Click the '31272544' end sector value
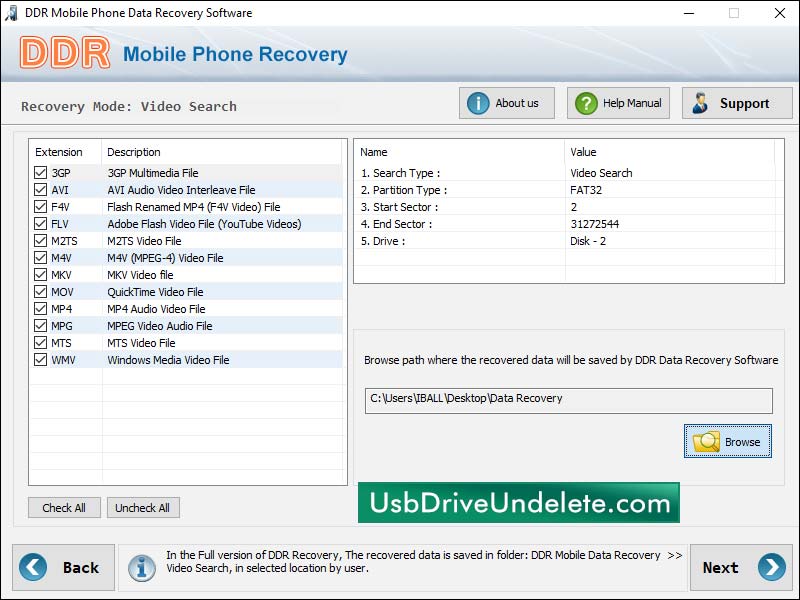Image resolution: width=800 pixels, height=600 pixels. point(595,224)
